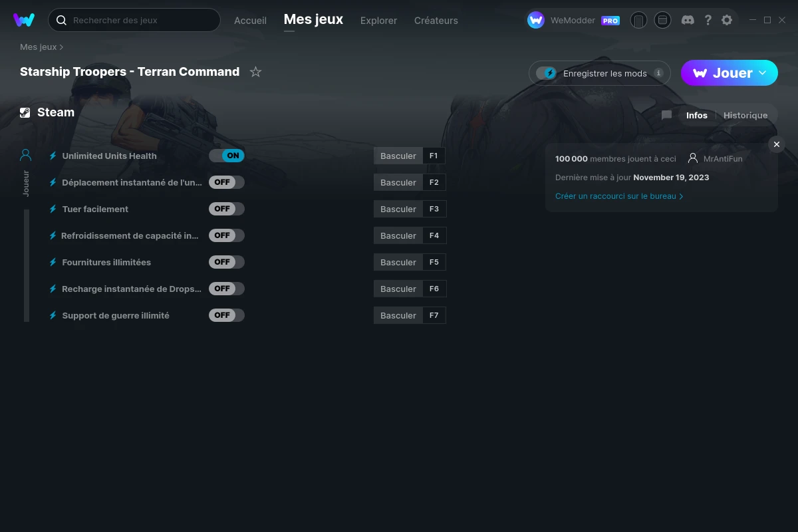Click the MrAntiFun creator name

tap(723, 159)
